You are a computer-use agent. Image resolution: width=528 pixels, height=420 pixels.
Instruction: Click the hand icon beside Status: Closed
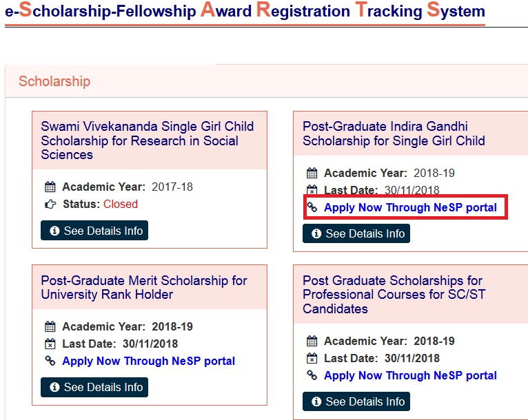[50, 204]
